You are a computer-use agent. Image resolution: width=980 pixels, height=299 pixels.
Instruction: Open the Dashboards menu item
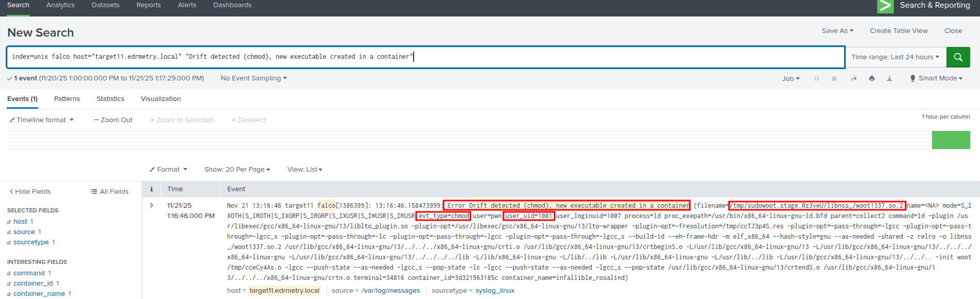pos(232,5)
